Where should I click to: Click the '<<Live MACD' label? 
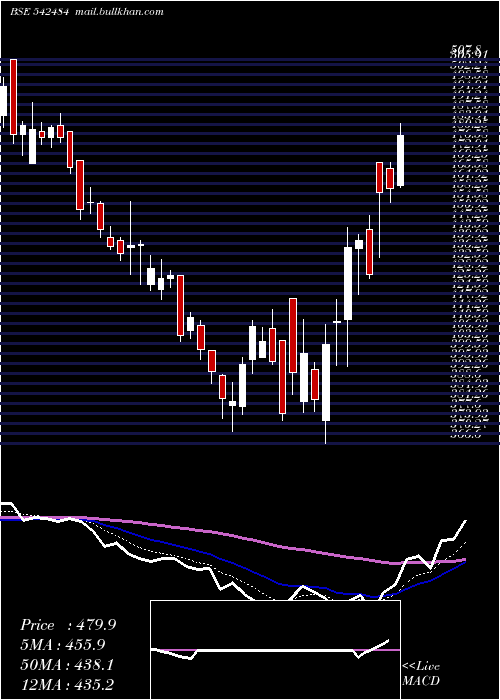(x=421, y=674)
